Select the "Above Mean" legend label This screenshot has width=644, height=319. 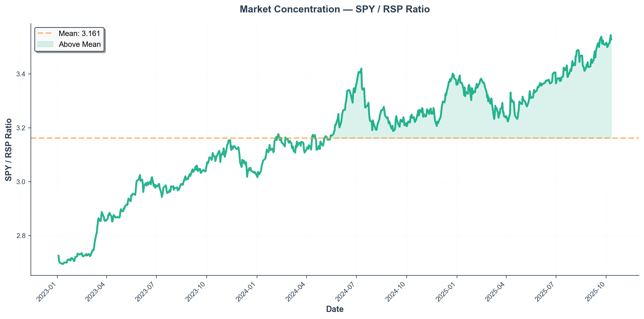pyautogui.click(x=80, y=44)
